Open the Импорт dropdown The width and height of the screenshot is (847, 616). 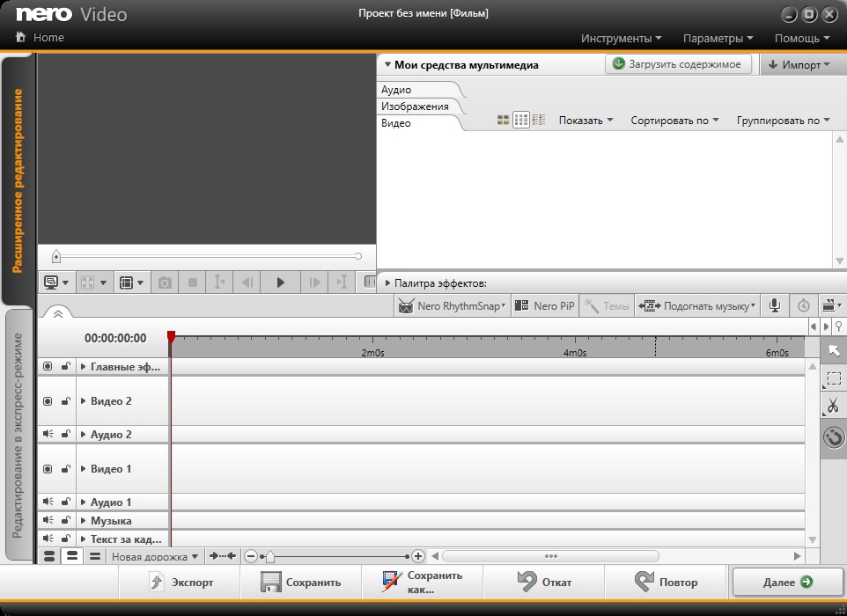coord(800,65)
